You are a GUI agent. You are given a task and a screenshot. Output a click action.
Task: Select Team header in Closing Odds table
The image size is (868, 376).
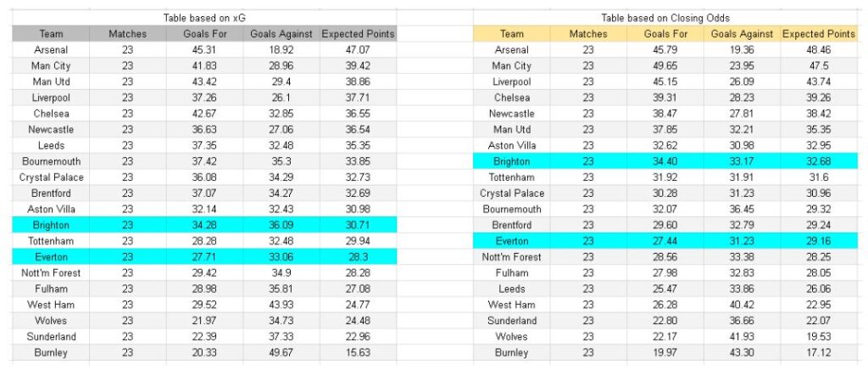[512, 34]
